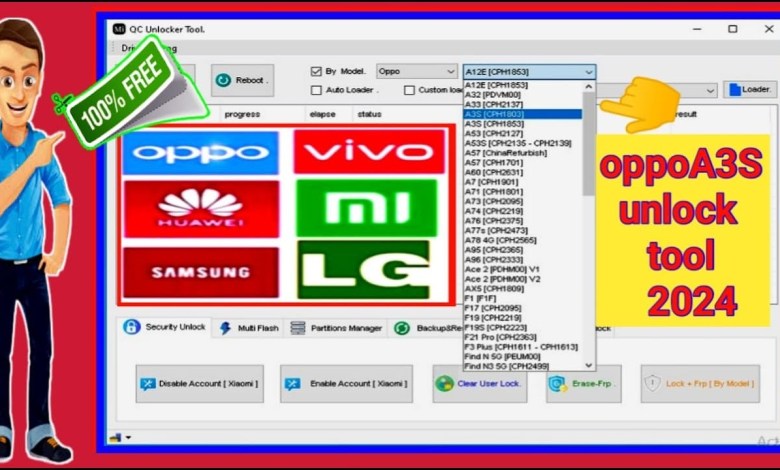Screen dimensions: 780x470
Task: Click the Reboot button
Action: 242,80
